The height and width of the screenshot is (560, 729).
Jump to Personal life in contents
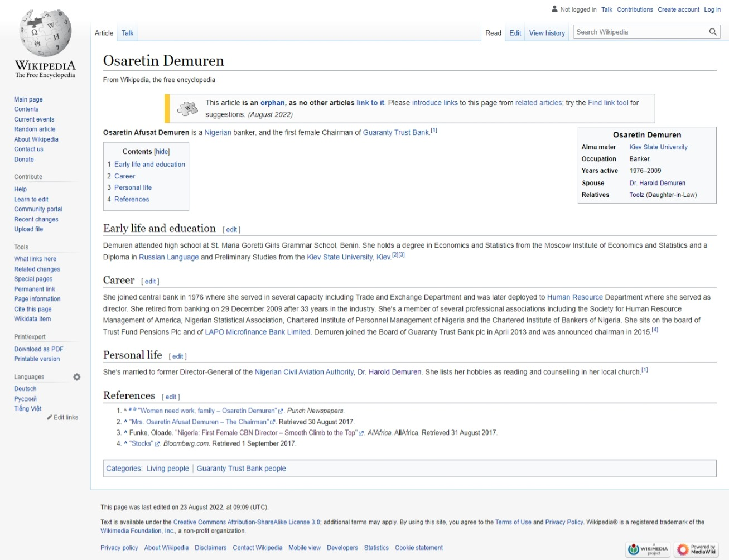pos(133,188)
